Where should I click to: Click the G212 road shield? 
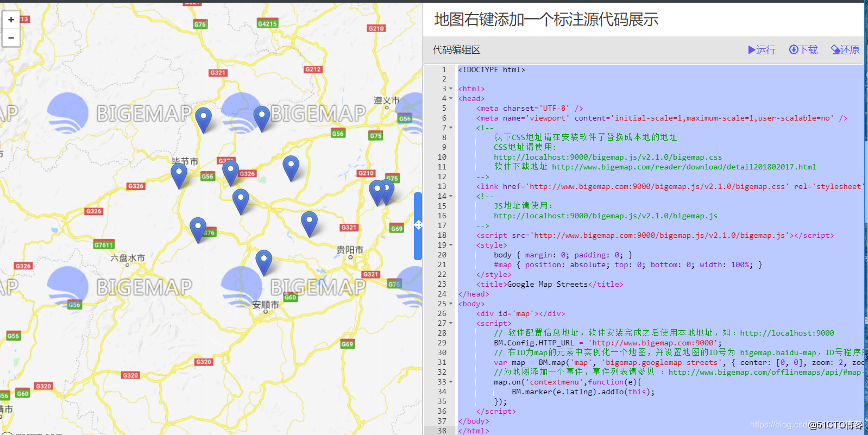(x=313, y=70)
